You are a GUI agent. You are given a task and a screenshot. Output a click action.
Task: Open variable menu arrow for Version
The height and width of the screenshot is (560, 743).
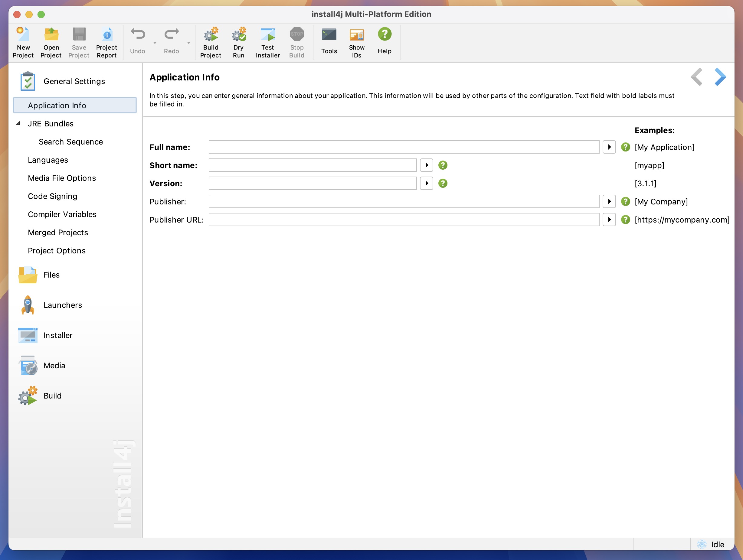[x=426, y=183]
